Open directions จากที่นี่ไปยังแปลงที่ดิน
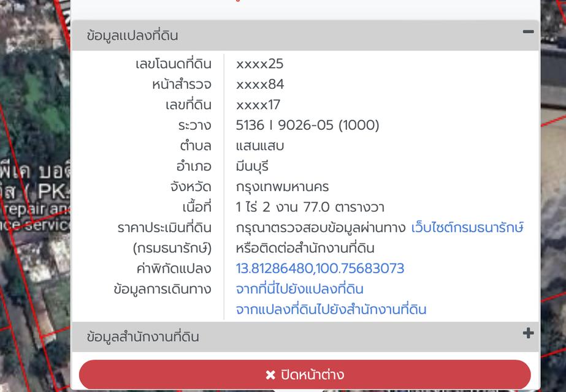The height and width of the screenshot is (392, 566). [300, 288]
